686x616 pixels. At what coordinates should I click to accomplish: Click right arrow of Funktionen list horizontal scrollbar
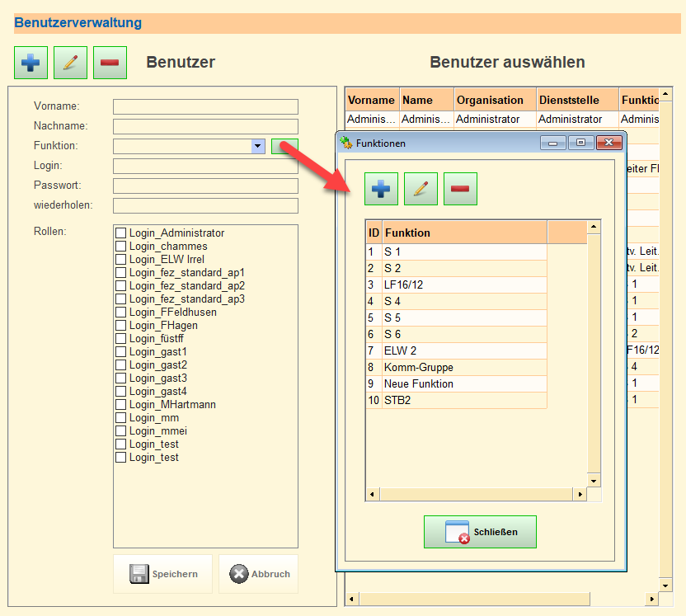(580, 494)
